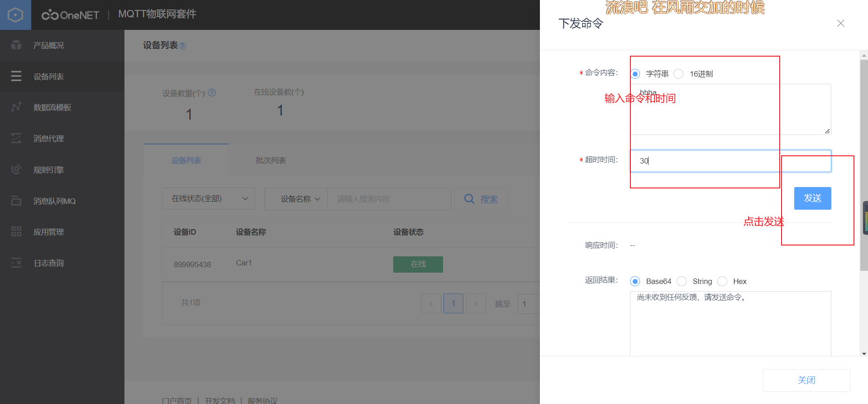Switch to the 设备列表 tab

tap(186, 160)
